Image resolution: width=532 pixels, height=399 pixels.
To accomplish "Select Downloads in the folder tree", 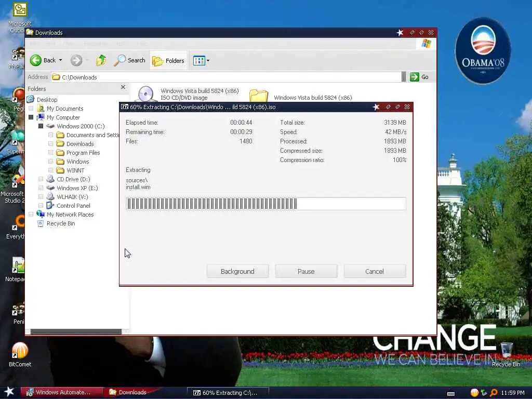I will pos(80,144).
